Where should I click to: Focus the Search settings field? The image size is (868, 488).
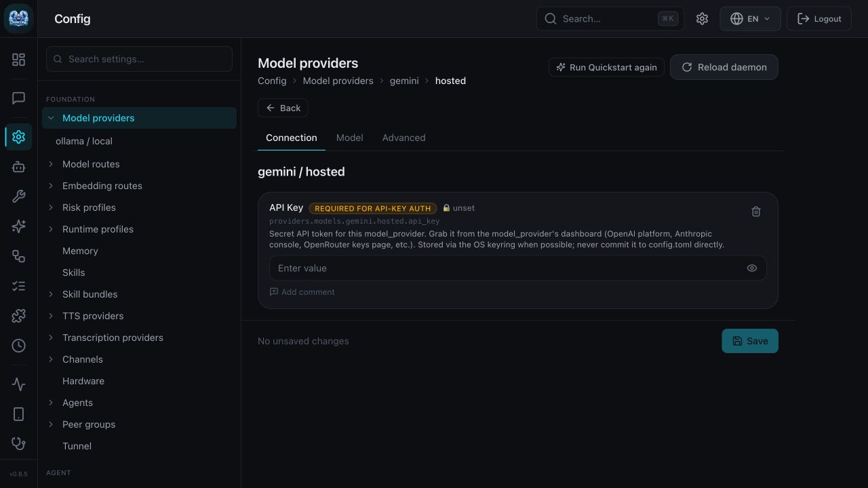point(139,59)
